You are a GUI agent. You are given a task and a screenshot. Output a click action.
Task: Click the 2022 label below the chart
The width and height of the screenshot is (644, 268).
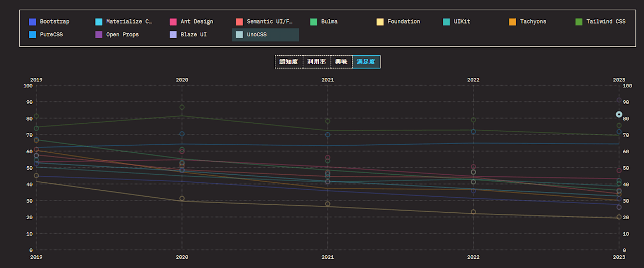pyautogui.click(x=473, y=257)
